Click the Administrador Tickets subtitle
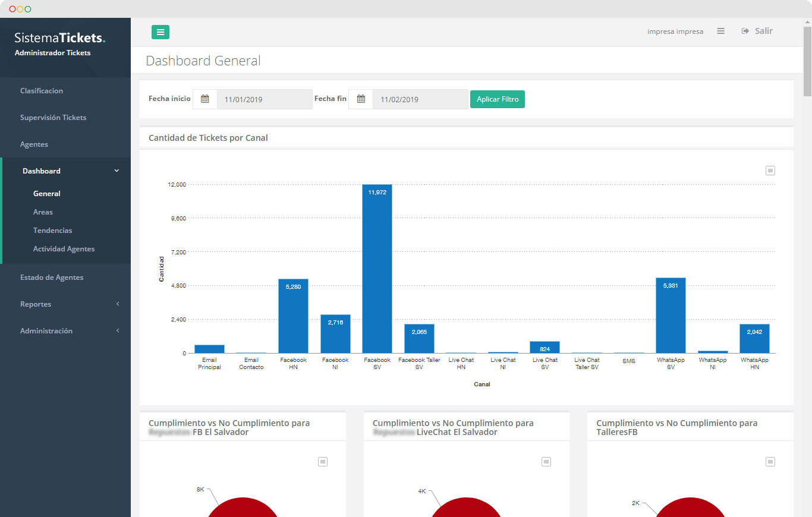The width and height of the screenshot is (812, 517). coord(52,53)
